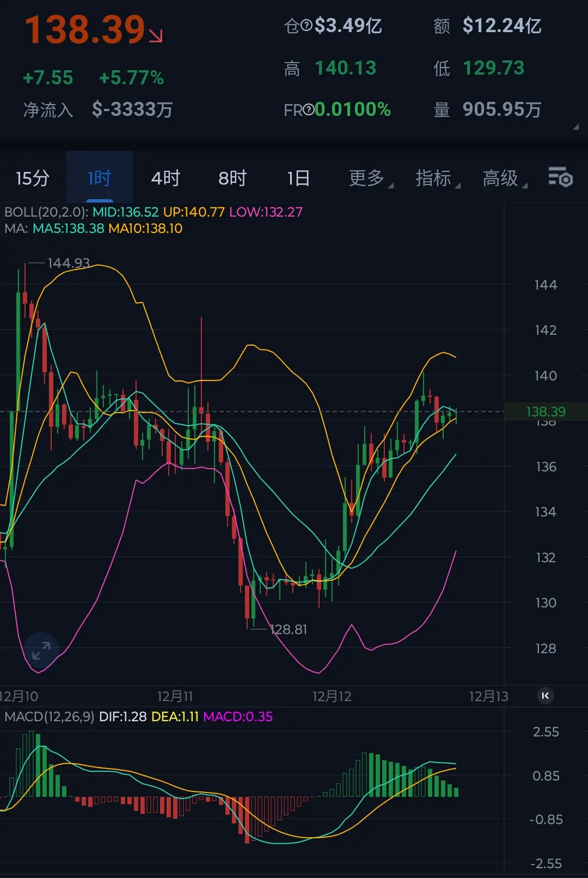Tap the 128 price axis label
The image size is (588, 878).
coord(546,648)
